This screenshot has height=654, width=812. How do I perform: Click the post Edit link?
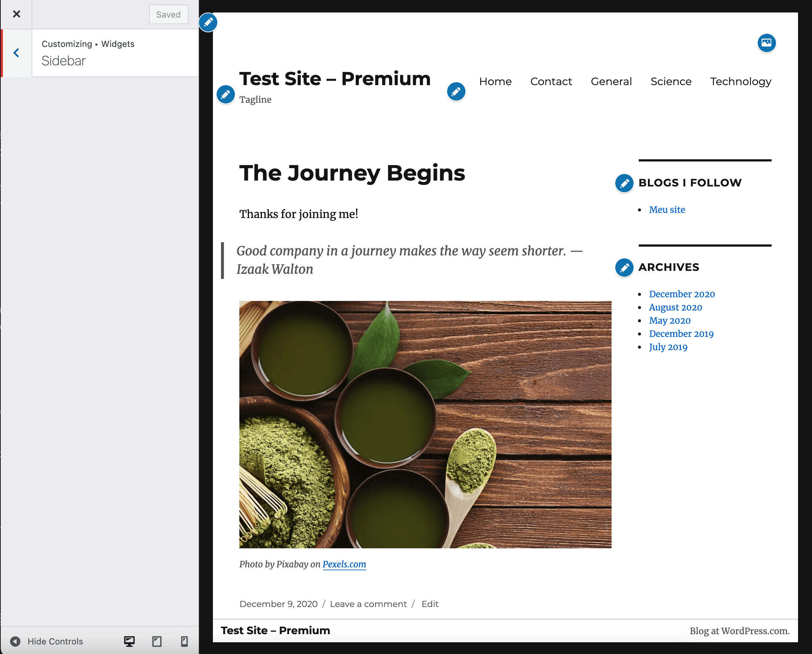click(x=429, y=604)
